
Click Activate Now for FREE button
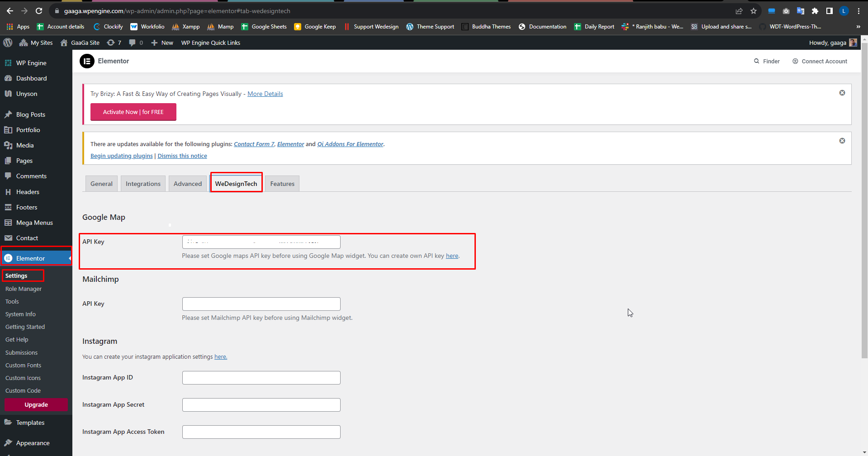click(x=133, y=112)
